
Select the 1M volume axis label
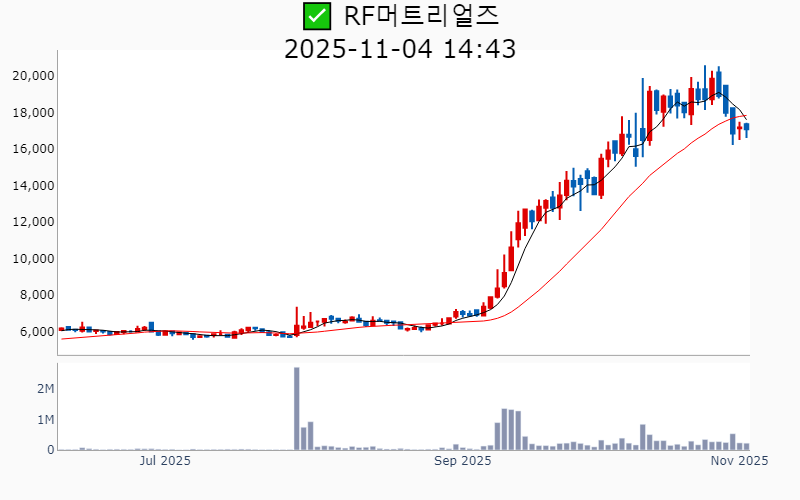click(x=46, y=419)
